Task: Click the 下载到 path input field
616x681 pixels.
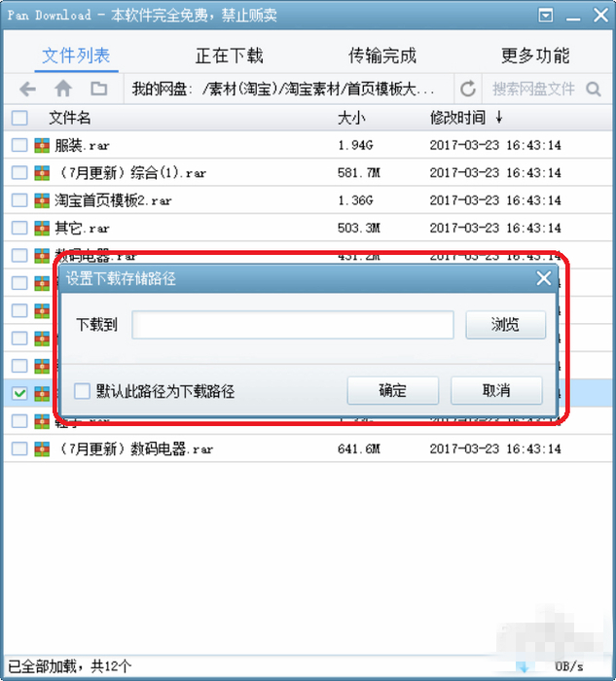Action: (x=293, y=324)
